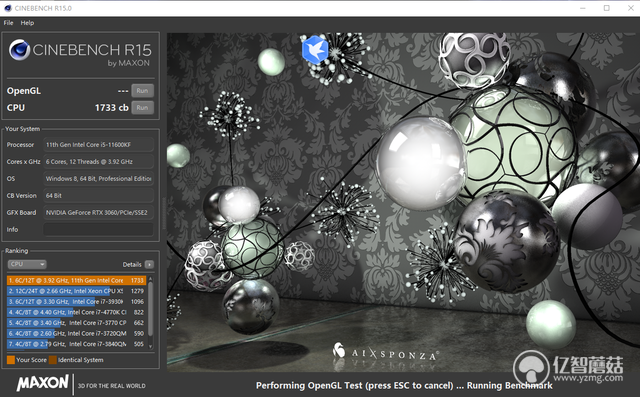Screen dimensions: 640x397
Task: Open the Help menu
Action: [27, 23]
